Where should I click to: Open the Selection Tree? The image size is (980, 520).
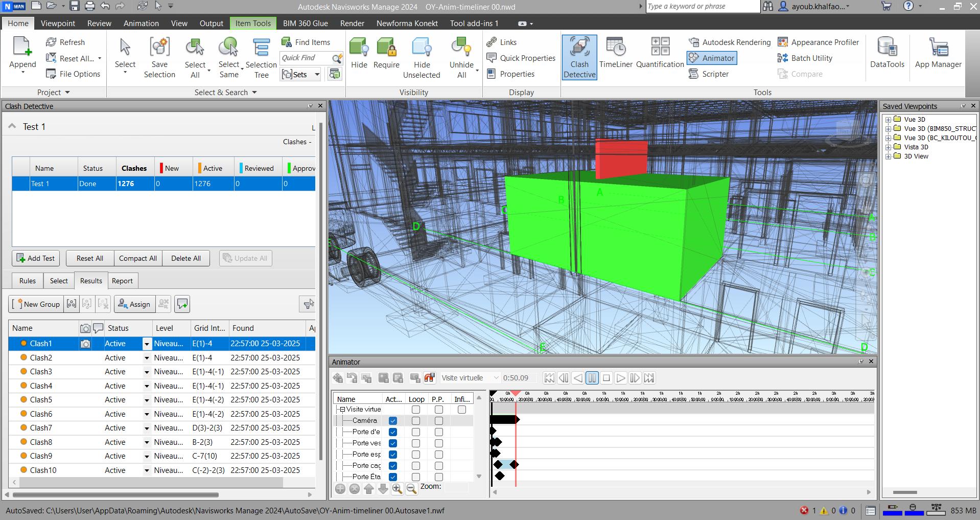tap(261, 58)
